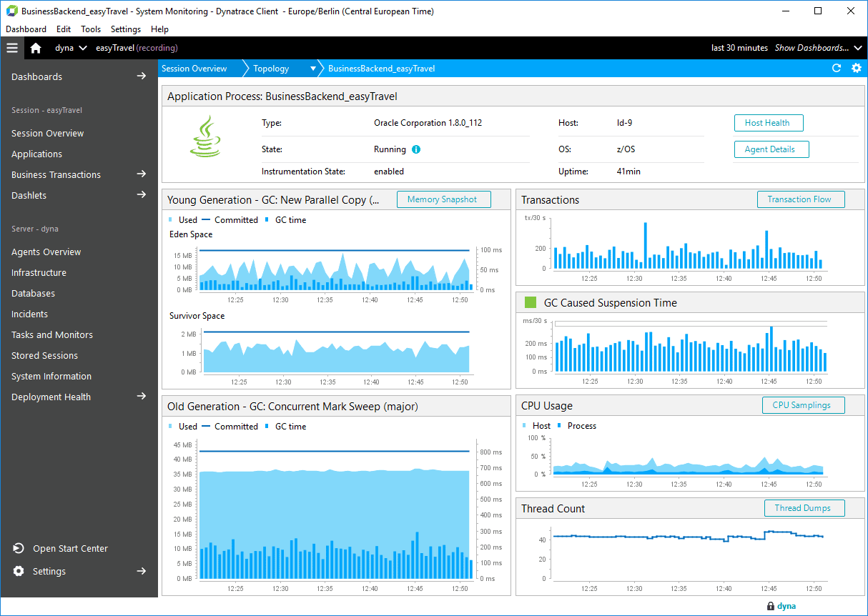Open Agents Overview
The height and width of the screenshot is (616, 868).
46,252
